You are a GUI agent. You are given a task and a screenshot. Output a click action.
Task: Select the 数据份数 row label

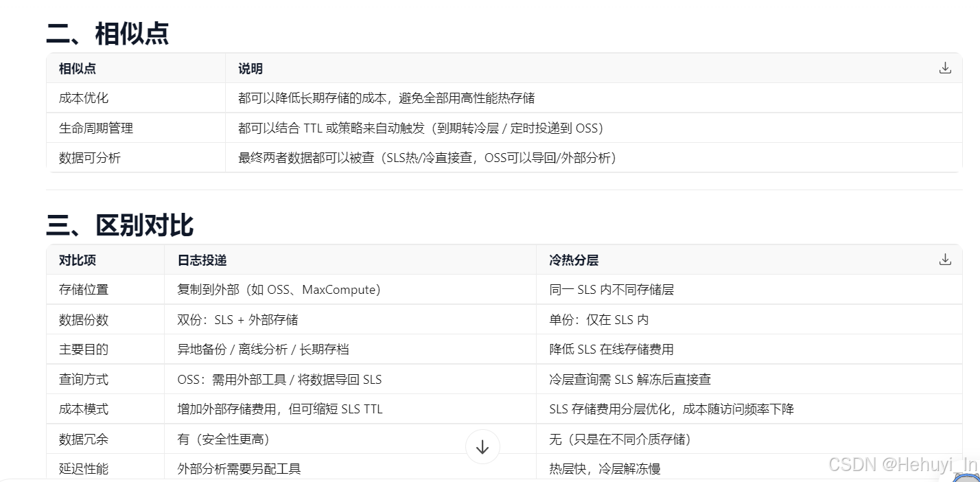[x=84, y=320]
